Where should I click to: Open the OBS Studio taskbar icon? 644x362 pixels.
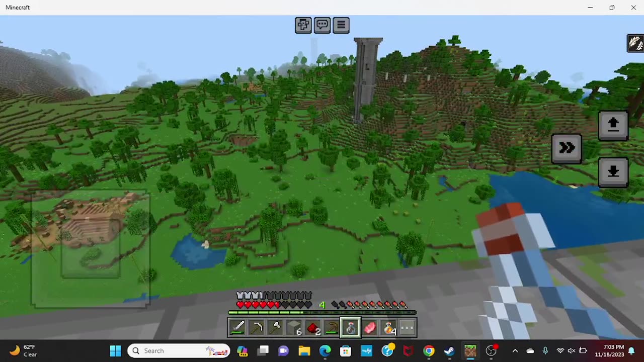(492, 351)
